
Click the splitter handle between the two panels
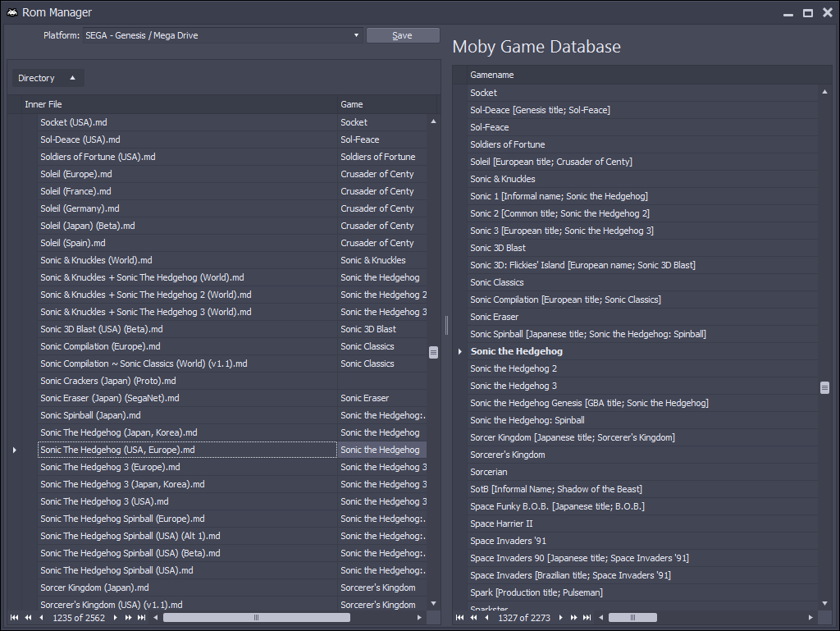[446, 325]
